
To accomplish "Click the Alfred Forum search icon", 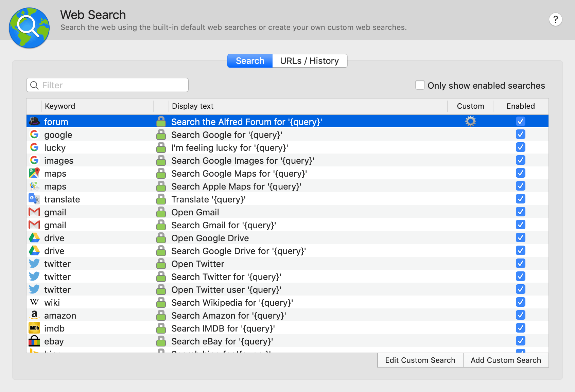I will point(34,121).
